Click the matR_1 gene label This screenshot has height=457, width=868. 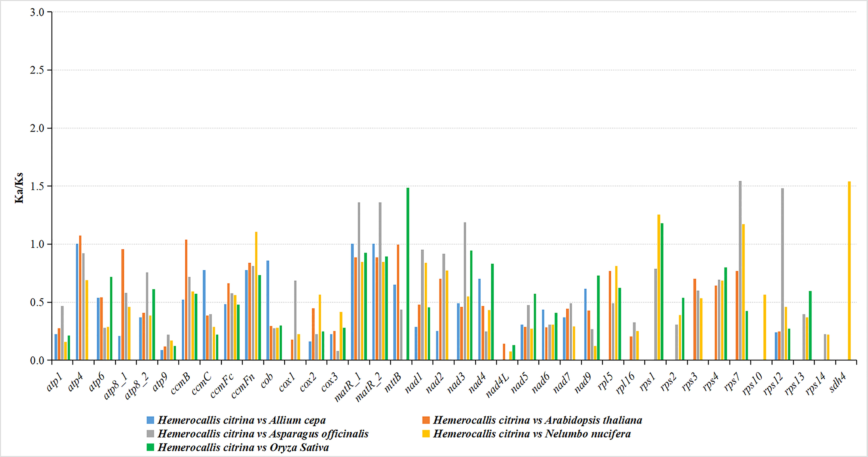(348, 388)
